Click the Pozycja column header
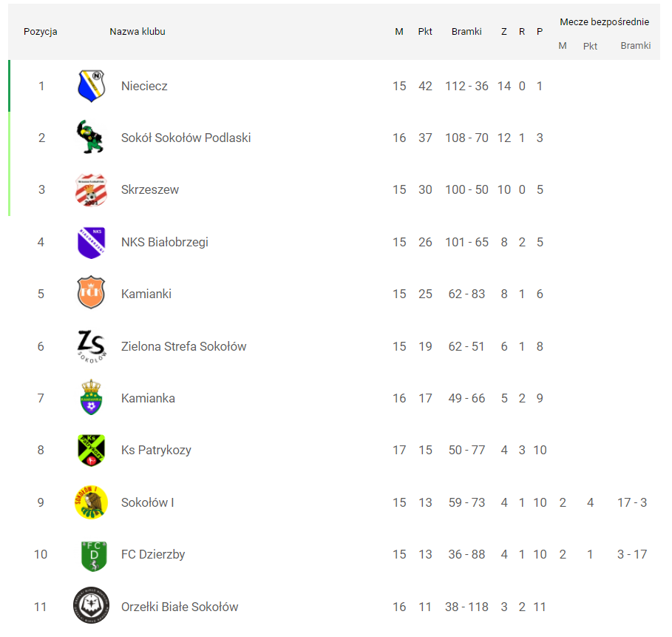 [x=41, y=32]
